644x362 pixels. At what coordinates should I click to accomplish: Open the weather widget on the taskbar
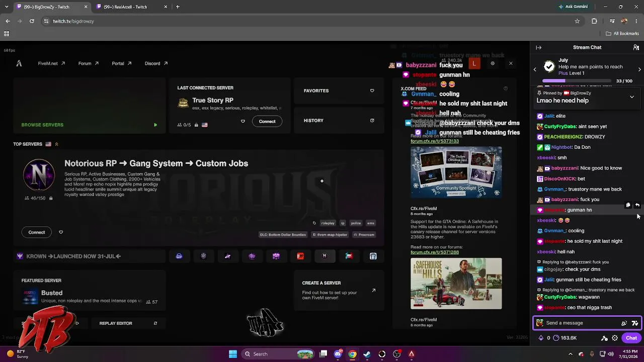18,354
